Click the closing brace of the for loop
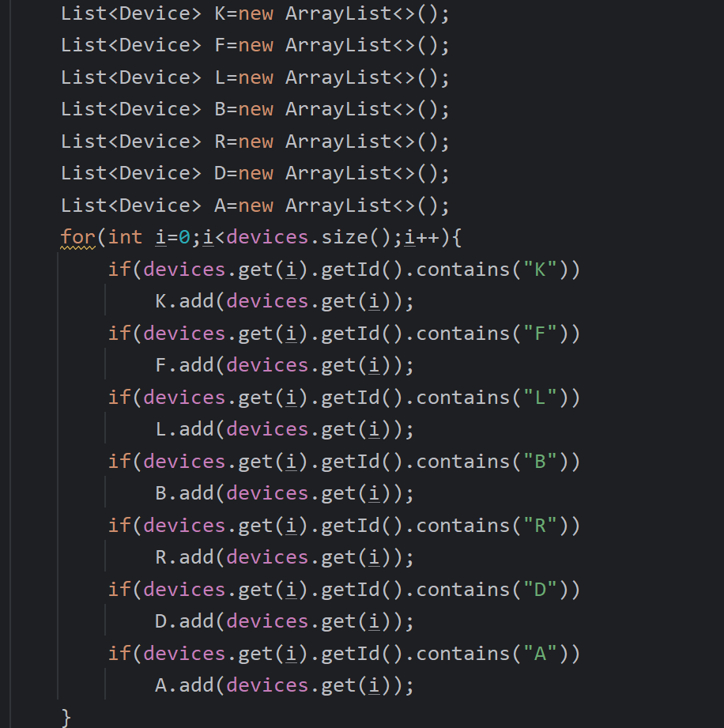 pyautogui.click(x=66, y=717)
